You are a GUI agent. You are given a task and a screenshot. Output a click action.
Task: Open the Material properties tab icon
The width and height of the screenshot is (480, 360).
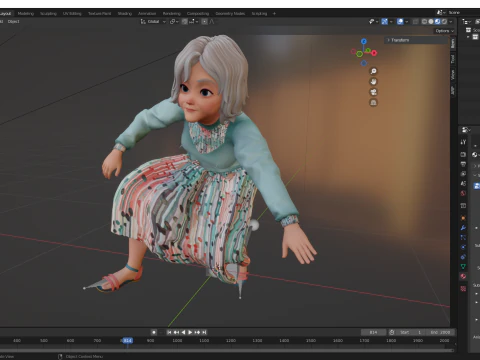(463, 276)
